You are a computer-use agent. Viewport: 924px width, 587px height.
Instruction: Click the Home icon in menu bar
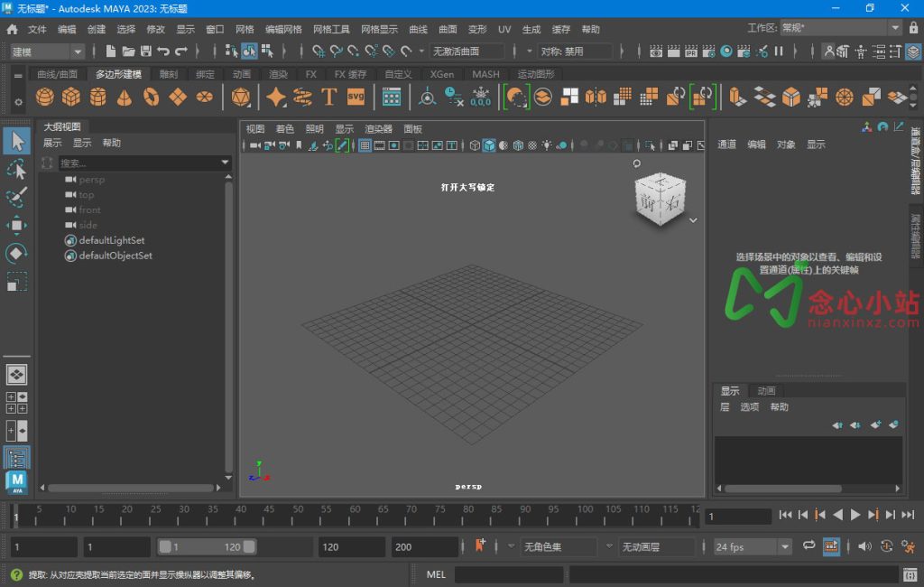coord(12,29)
